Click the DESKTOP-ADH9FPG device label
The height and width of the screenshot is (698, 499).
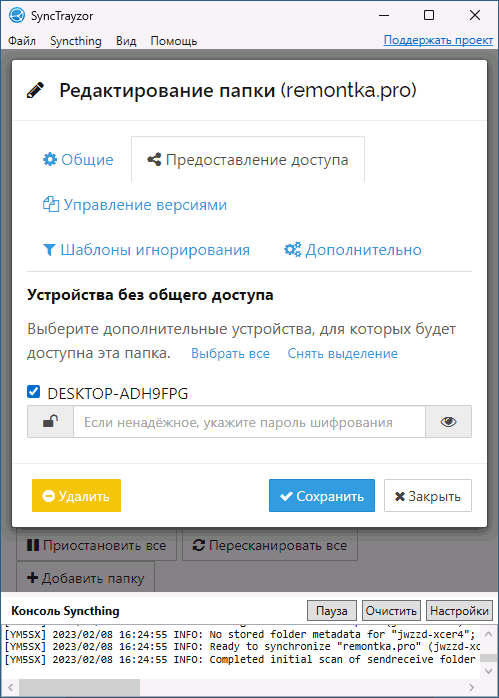[118, 394]
